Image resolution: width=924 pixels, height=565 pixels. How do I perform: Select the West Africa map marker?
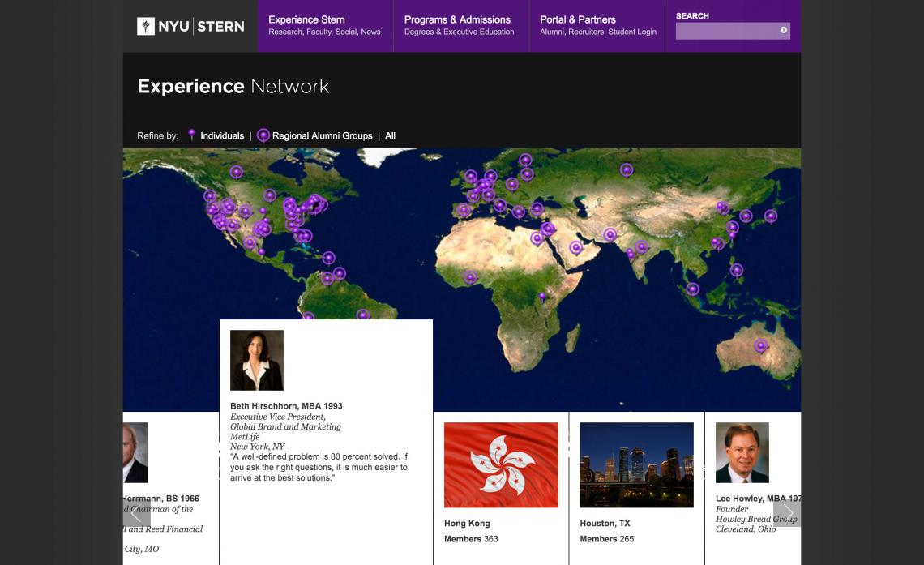pyautogui.click(x=469, y=277)
